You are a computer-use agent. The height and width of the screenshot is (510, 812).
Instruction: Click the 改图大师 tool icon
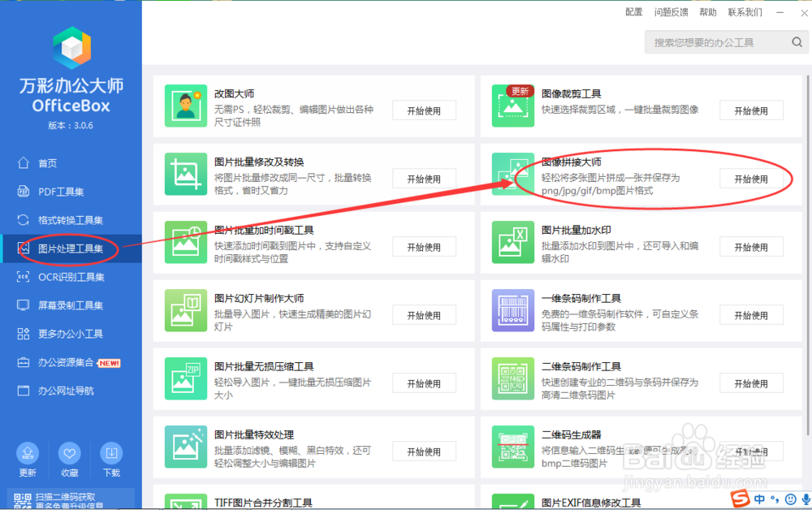186,106
